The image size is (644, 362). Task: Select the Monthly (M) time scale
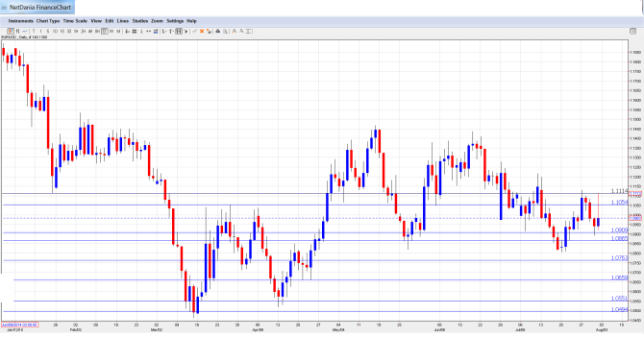118,31
